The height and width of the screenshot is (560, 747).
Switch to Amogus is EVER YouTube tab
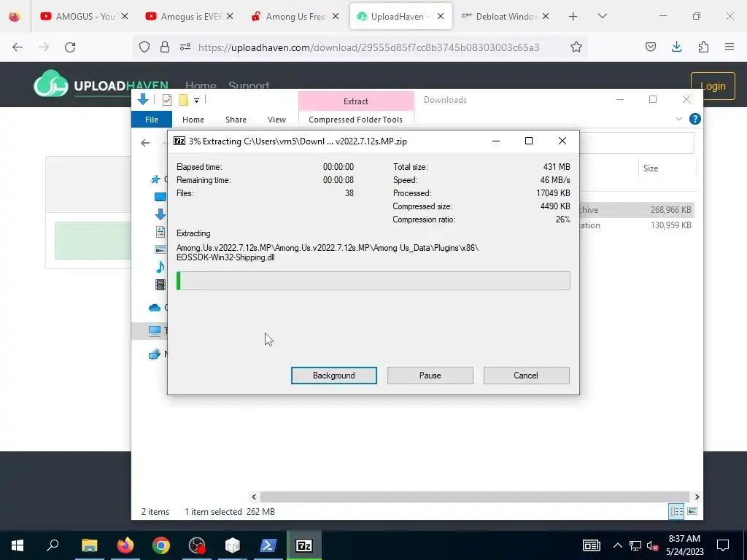[x=190, y=16]
